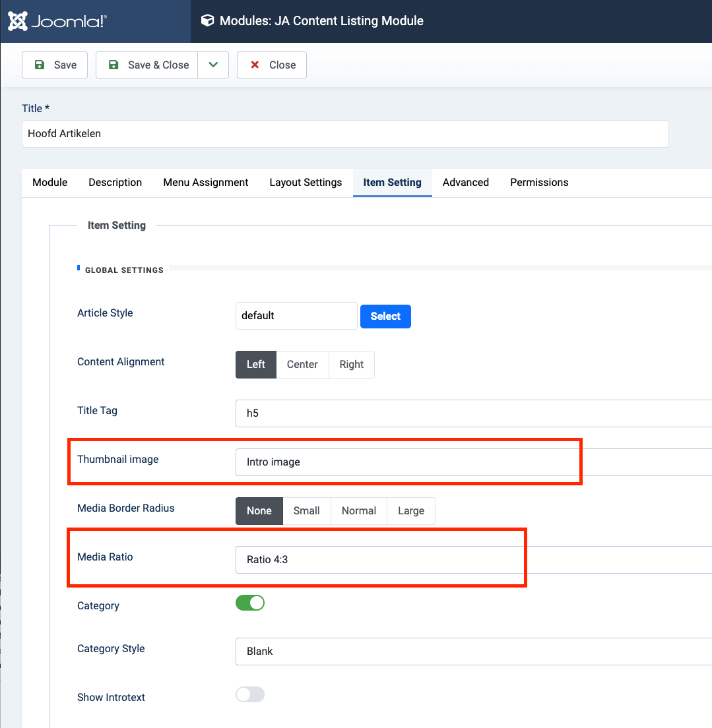Image resolution: width=712 pixels, height=728 pixels.
Task: Click the Close button with red X
Action: [x=272, y=65]
